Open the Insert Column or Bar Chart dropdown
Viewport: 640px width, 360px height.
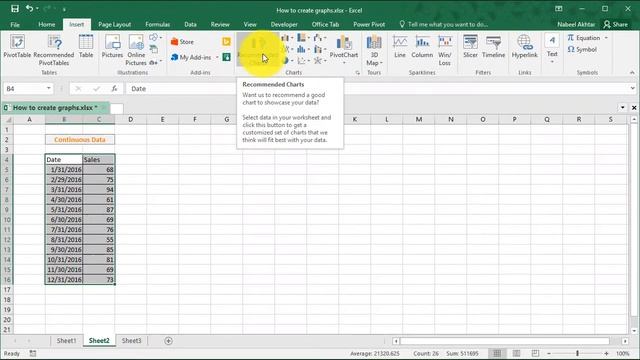point(287,38)
